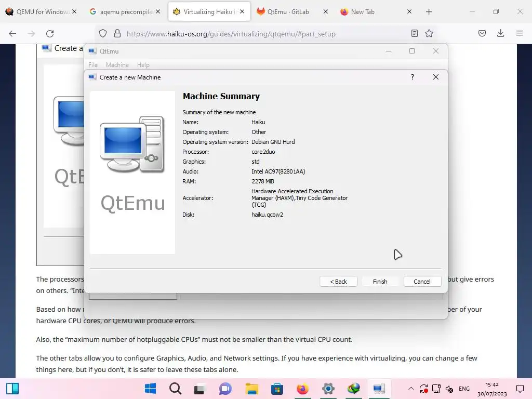Screen dimensions: 532x399
Task: Click the Save to Pocket icon
Action: [x=482, y=33]
